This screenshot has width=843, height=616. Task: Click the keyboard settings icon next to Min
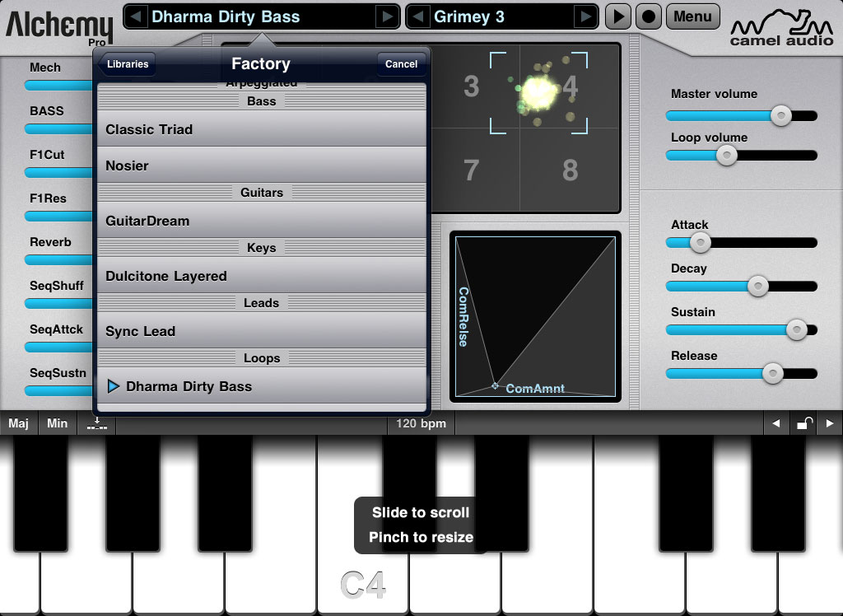(97, 423)
